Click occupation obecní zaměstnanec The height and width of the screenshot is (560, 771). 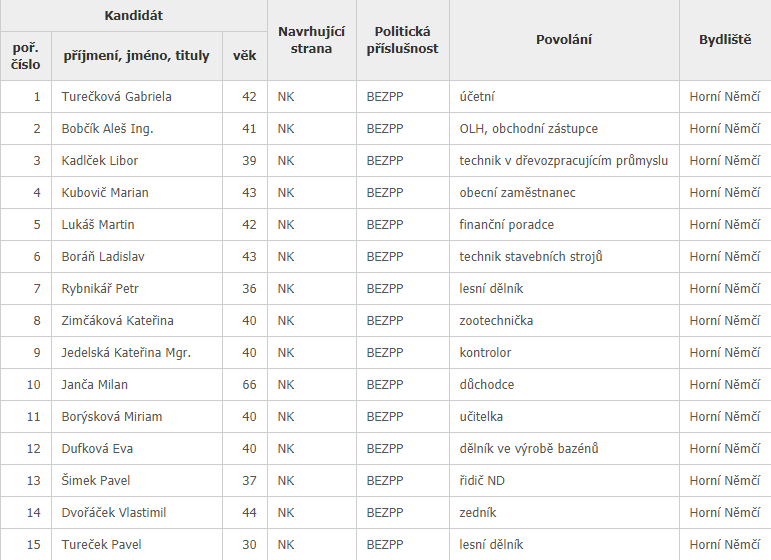pos(517,193)
